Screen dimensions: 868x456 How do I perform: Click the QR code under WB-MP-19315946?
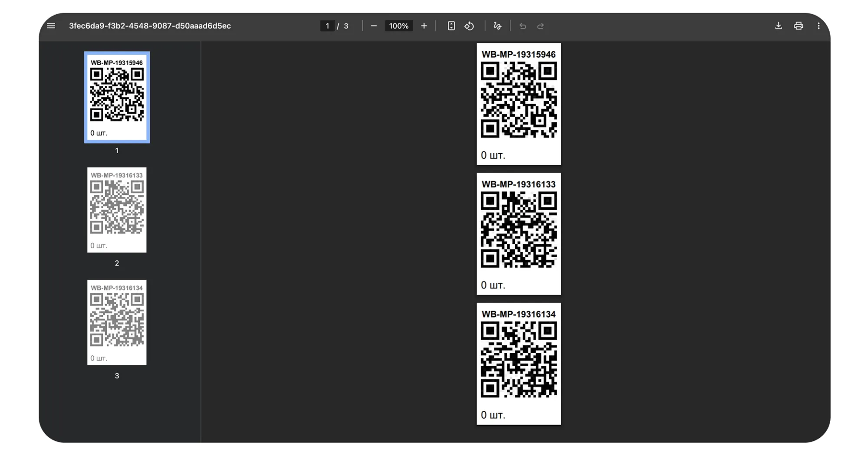click(x=518, y=100)
